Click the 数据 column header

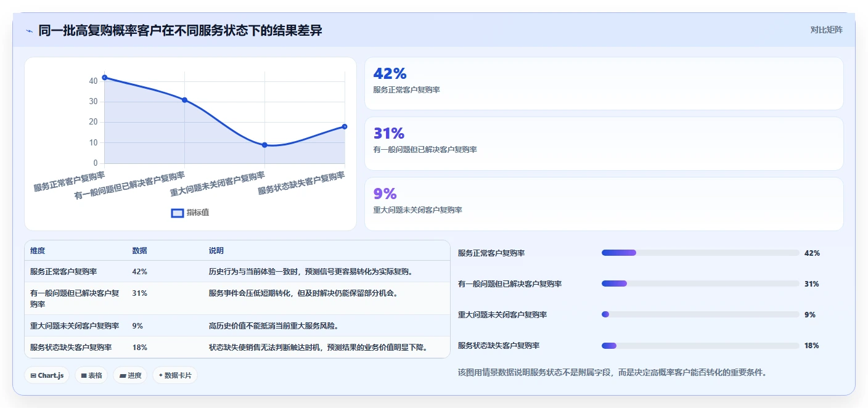pos(139,251)
